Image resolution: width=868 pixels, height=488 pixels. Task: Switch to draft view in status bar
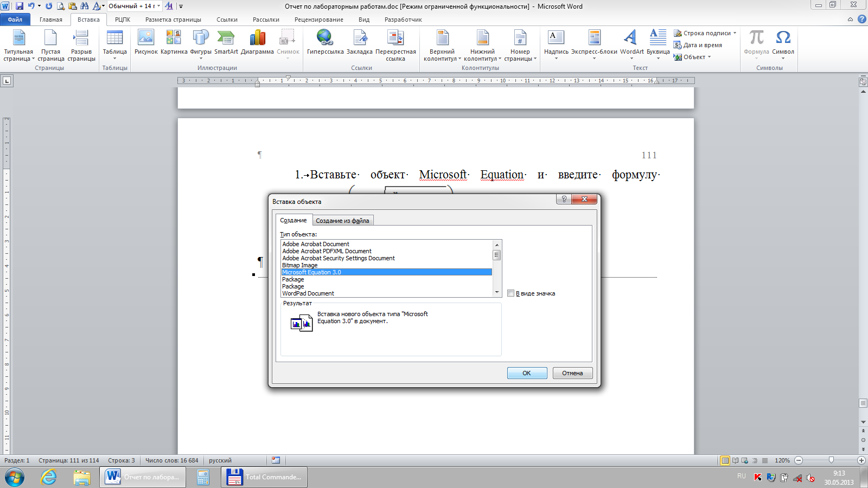tap(764, 460)
